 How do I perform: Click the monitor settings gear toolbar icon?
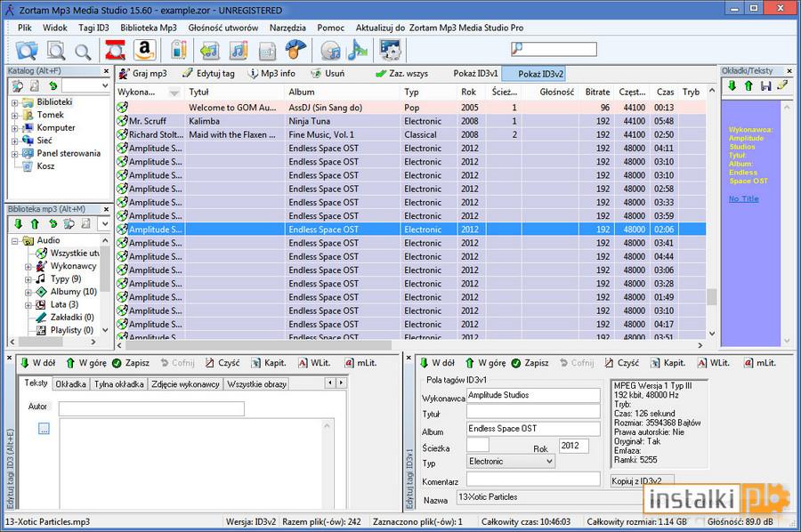tap(391, 51)
